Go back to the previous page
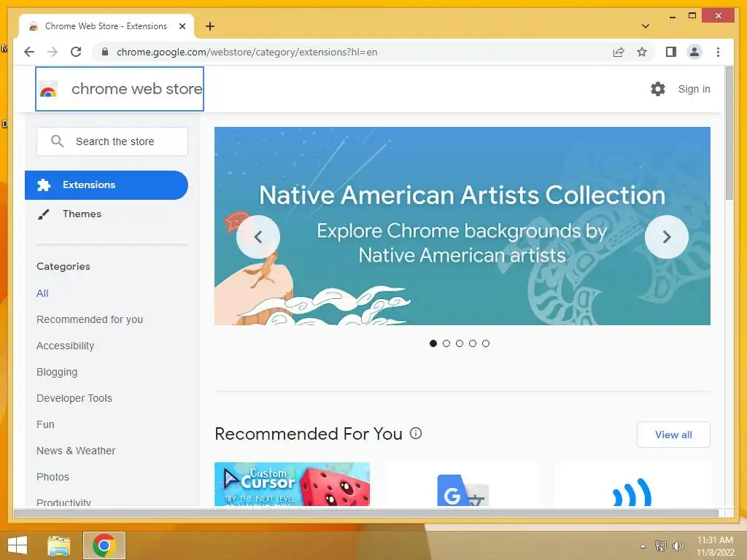747x560 pixels. pyautogui.click(x=29, y=52)
